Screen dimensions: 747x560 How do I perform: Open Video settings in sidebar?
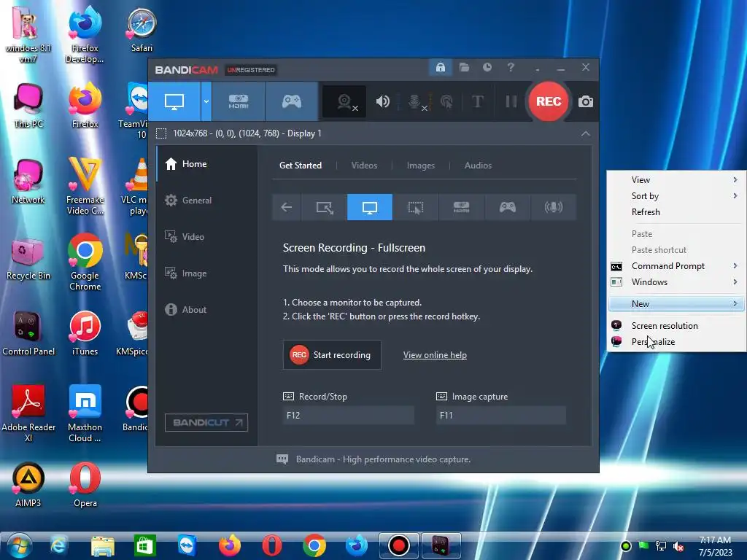tap(206, 237)
